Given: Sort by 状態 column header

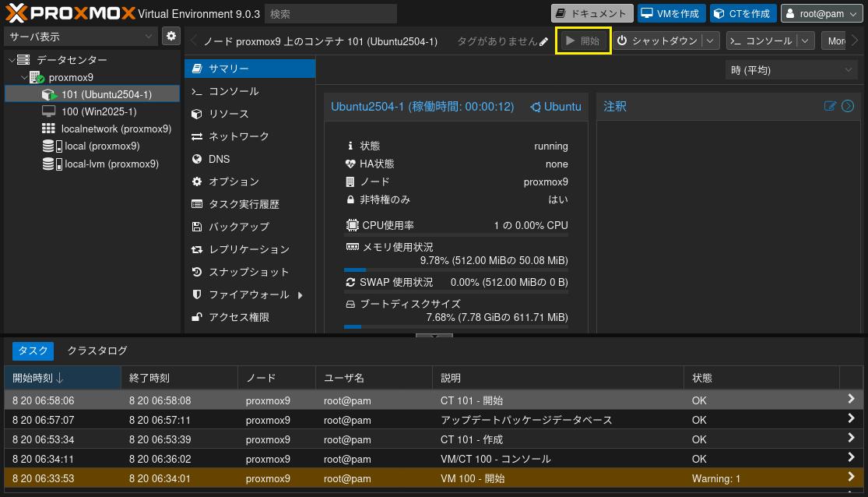Looking at the screenshot, I should 761,378.
